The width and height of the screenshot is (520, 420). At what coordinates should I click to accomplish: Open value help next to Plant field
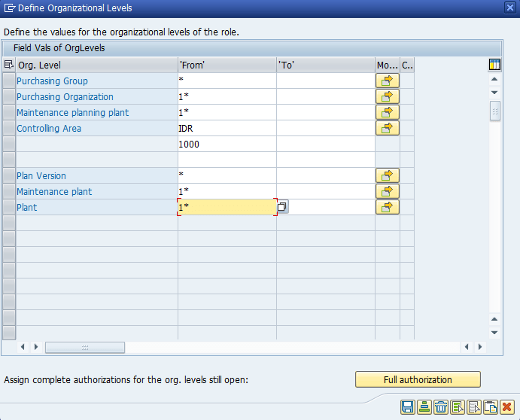282,207
